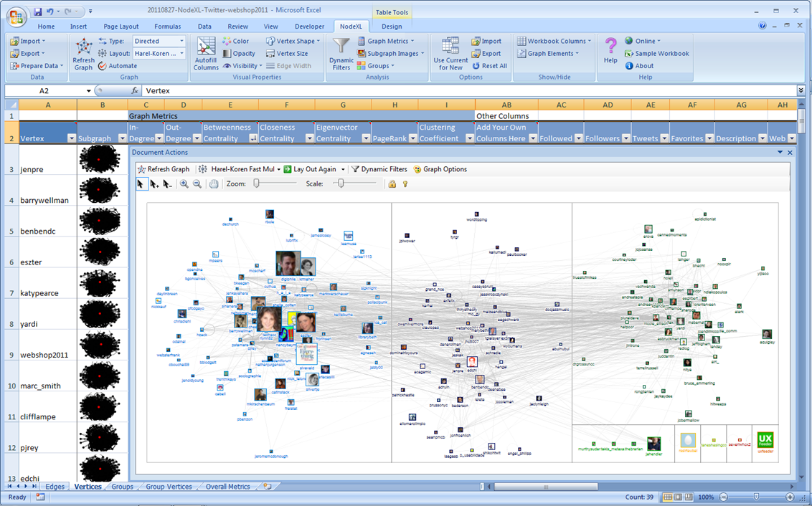This screenshot has width=812, height=506.
Task: Click the status bar zoom slider
Action: click(x=757, y=497)
